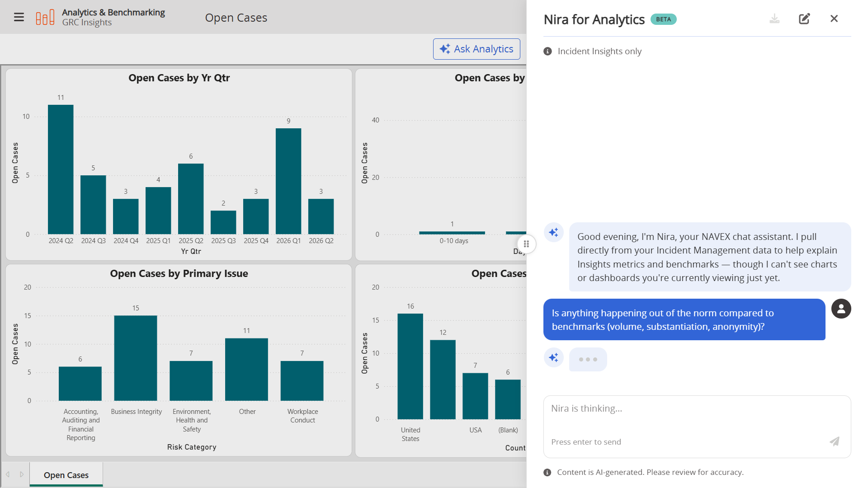868x488 pixels.
Task: Download the Nira chat transcript
Action: (x=774, y=19)
